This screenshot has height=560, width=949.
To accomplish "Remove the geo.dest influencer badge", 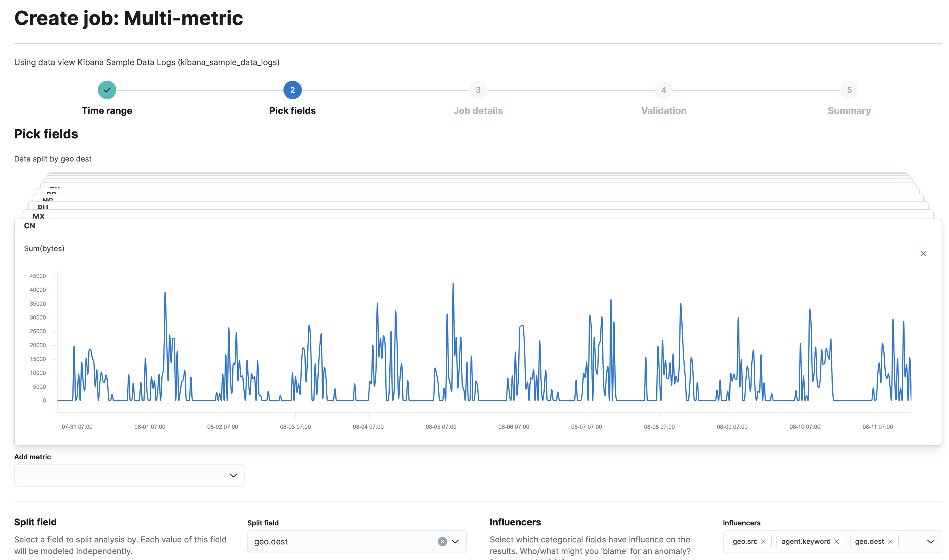I will (x=890, y=541).
